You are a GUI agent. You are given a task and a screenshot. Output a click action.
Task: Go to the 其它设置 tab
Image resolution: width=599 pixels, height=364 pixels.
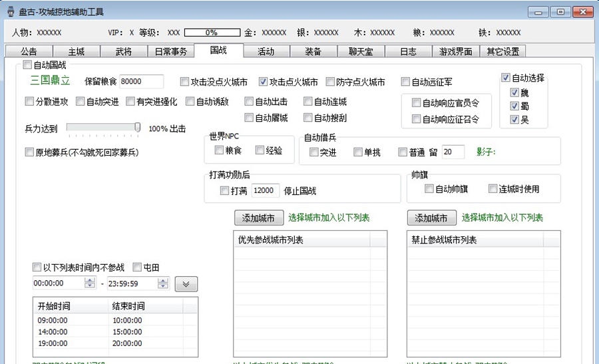(502, 52)
